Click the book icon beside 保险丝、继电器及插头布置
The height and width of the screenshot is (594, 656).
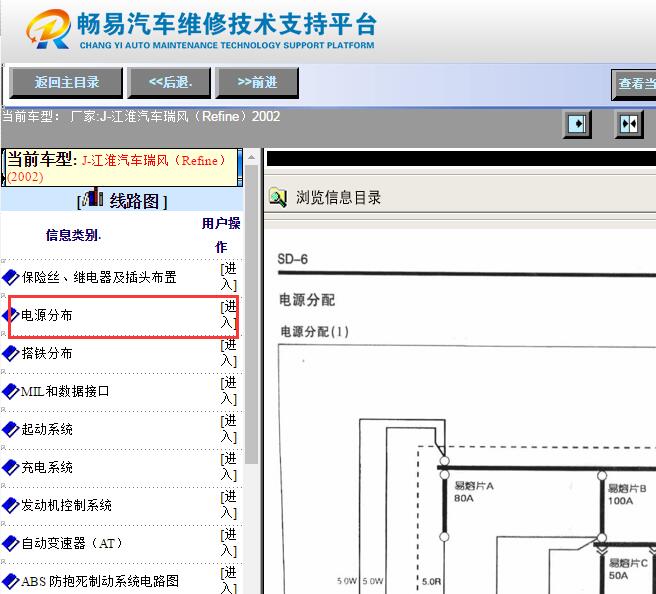click(x=11, y=277)
